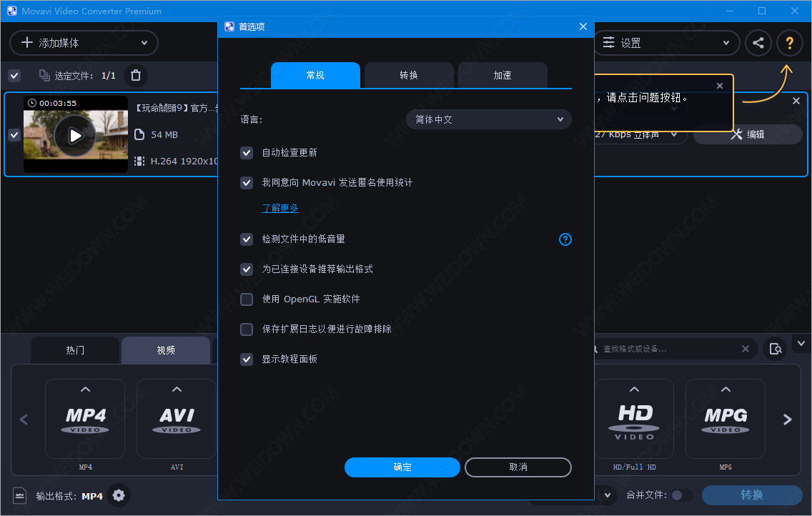Toggle select-all files checkbox

click(14, 76)
